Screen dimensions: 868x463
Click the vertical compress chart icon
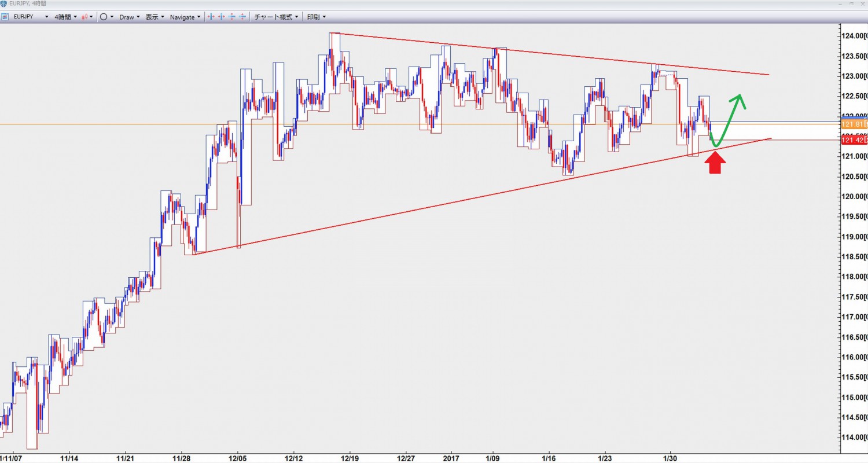[242, 17]
